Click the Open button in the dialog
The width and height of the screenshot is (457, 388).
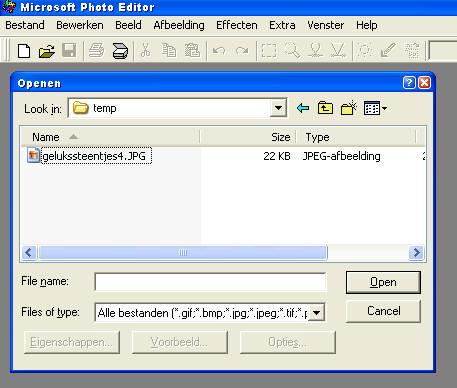click(383, 282)
